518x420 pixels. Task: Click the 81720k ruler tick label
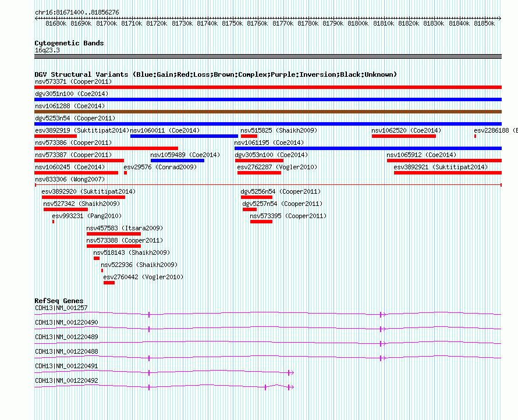157,23
